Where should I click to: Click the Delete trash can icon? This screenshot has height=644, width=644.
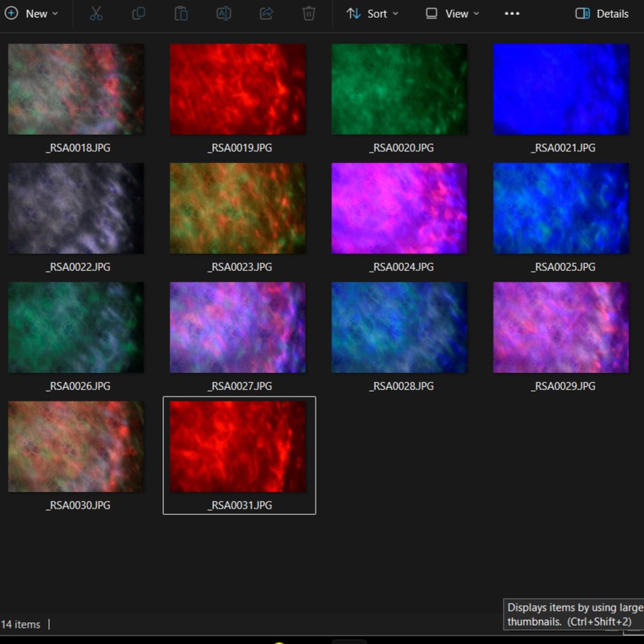(x=309, y=13)
